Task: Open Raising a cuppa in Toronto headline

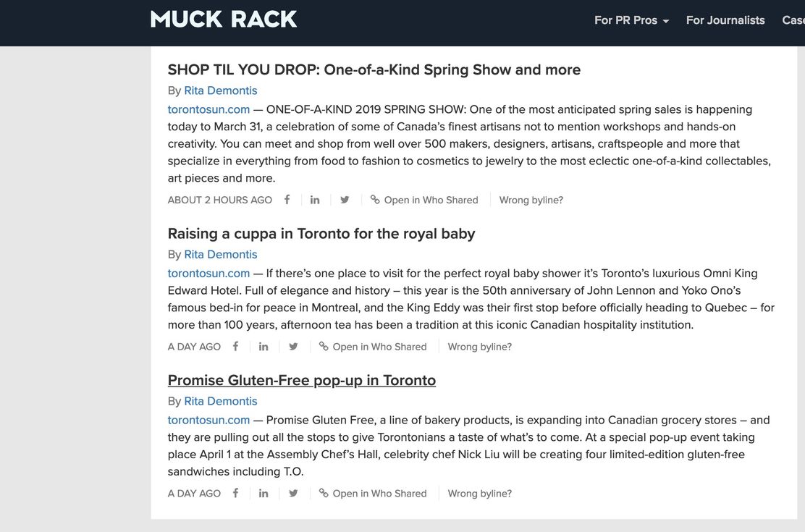Action: (x=321, y=234)
